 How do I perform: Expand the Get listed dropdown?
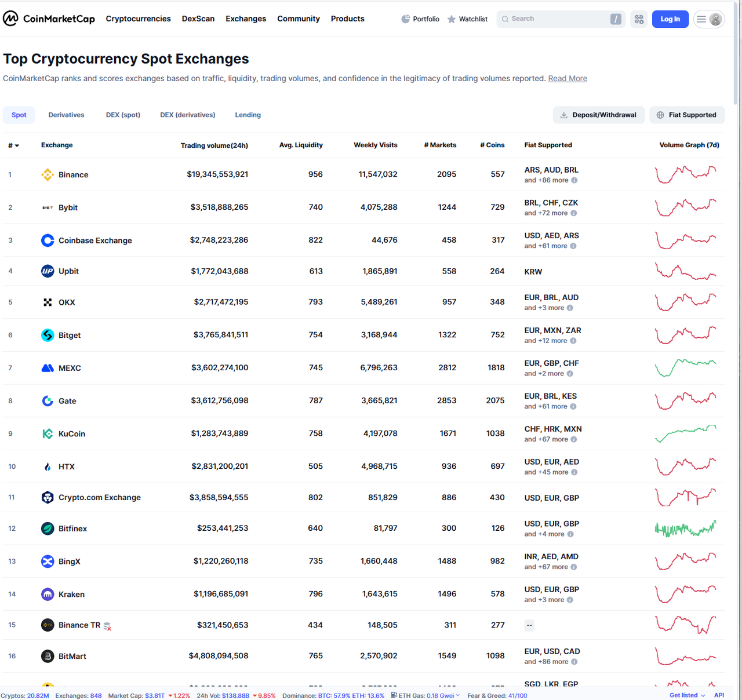[x=688, y=695]
